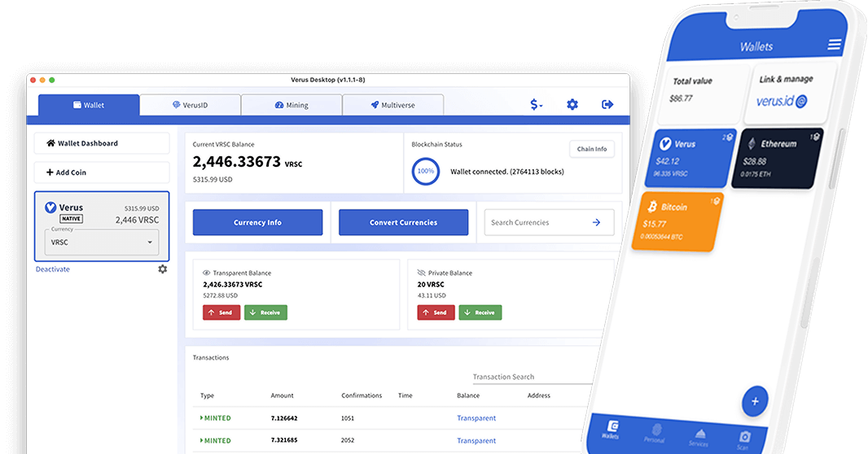Focus the Search Currencies field
The height and width of the screenshot is (454, 868).
pos(549,222)
